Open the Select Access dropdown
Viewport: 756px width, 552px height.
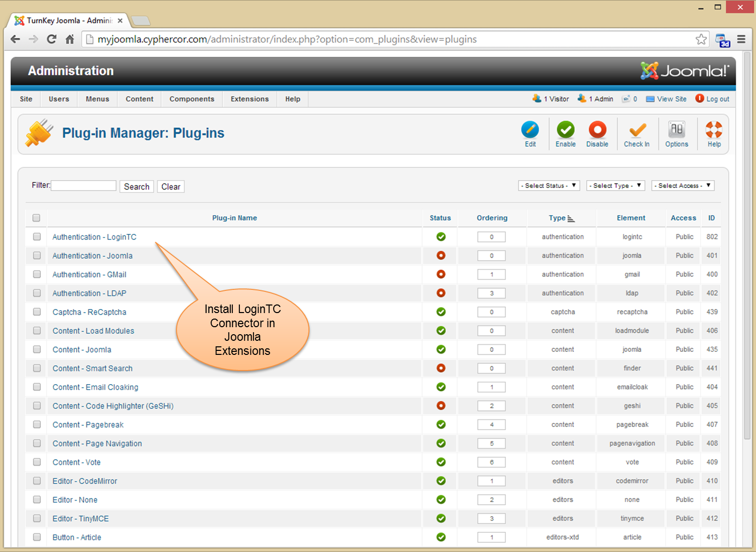682,186
